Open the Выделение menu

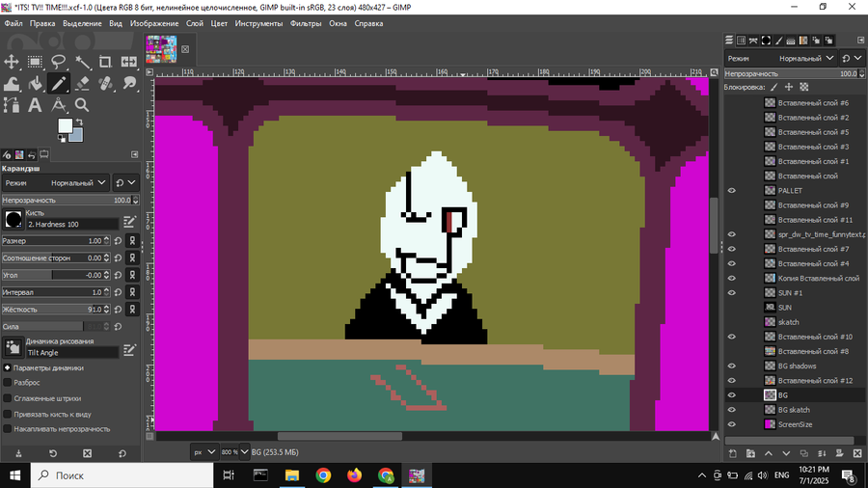coord(82,23)
